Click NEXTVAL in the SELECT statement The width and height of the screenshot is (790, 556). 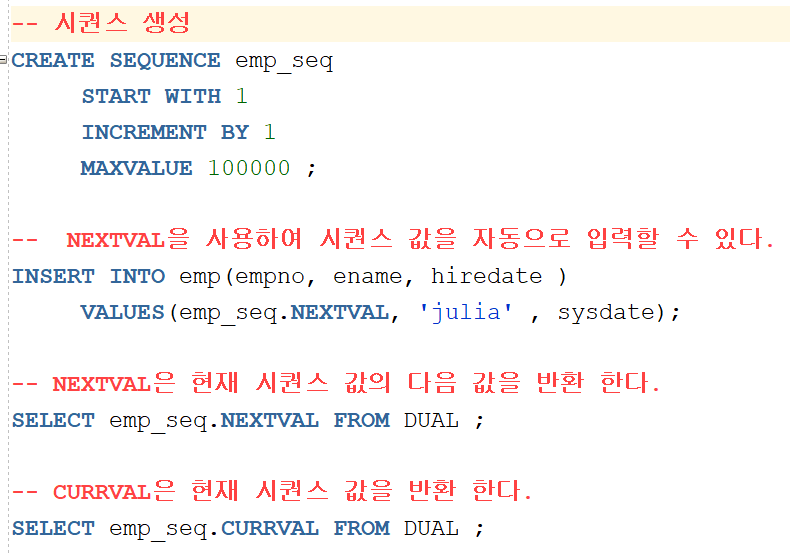(x=270, y=421)
